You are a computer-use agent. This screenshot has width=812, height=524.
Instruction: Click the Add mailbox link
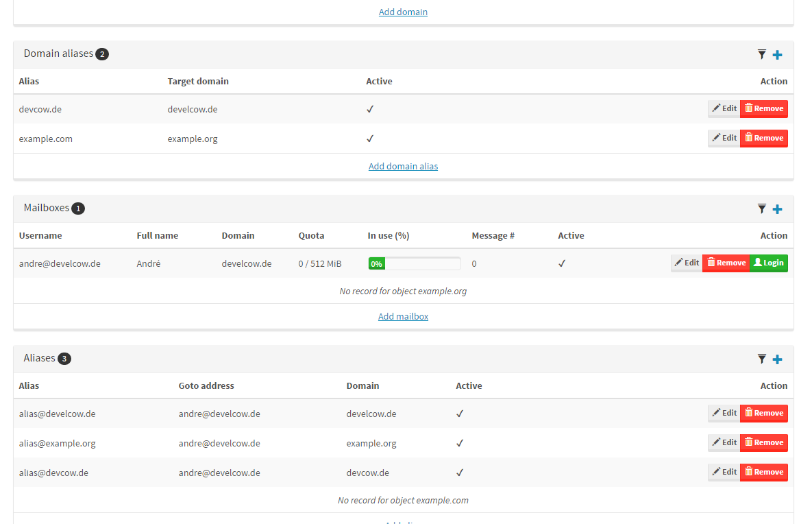403,316
